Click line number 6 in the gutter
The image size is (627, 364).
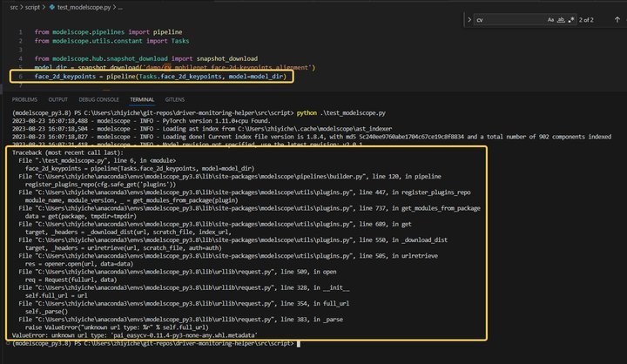click(20, 76)
